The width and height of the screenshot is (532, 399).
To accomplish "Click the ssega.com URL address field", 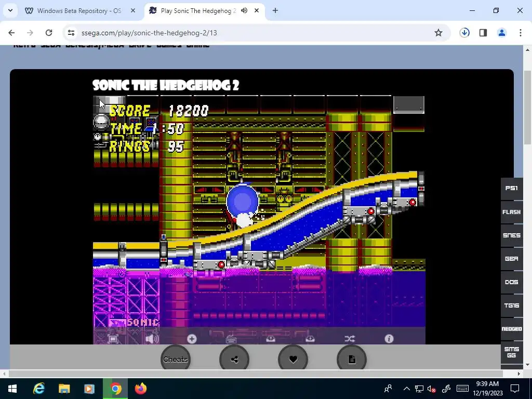I will (x=149, y=33).
